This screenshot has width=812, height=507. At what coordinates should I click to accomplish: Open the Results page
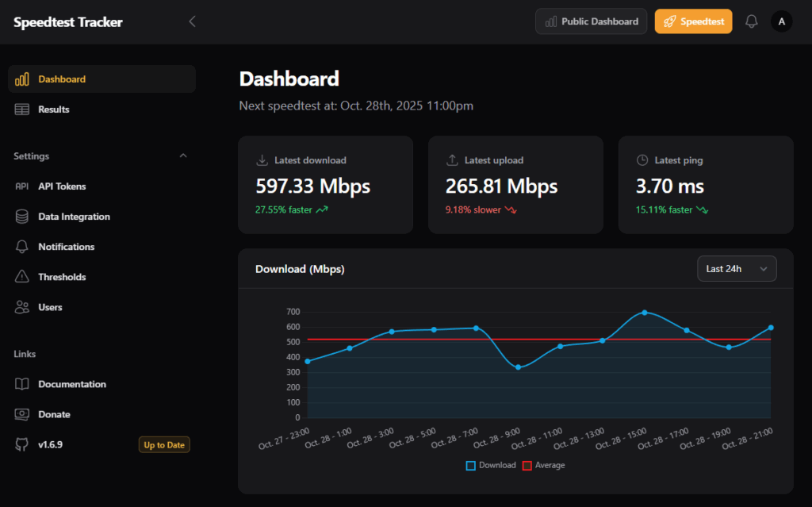54,109
